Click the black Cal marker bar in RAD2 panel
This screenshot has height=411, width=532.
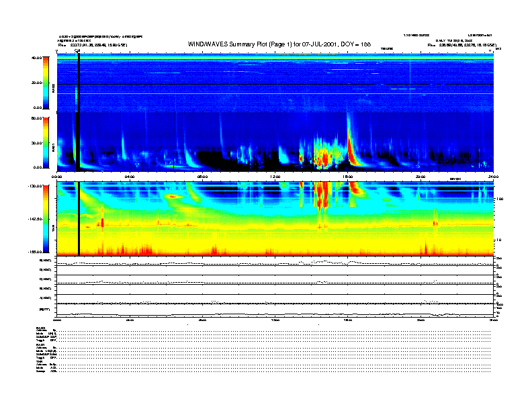tap(79, 83)
